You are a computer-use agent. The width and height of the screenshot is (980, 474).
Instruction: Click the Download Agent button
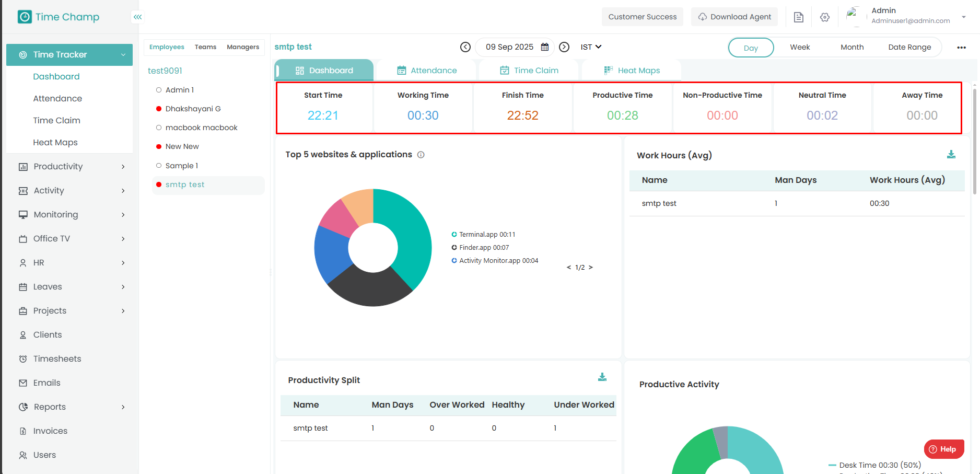coord(734,17)
